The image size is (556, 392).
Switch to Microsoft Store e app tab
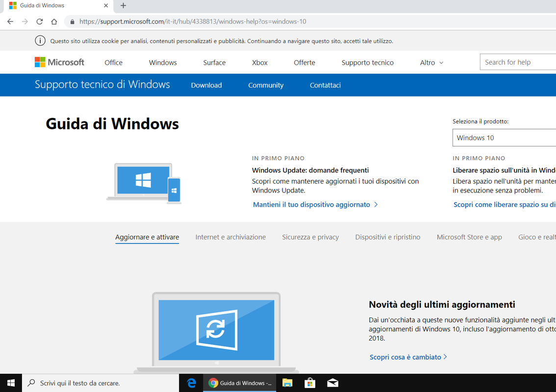tap(469, 237)
